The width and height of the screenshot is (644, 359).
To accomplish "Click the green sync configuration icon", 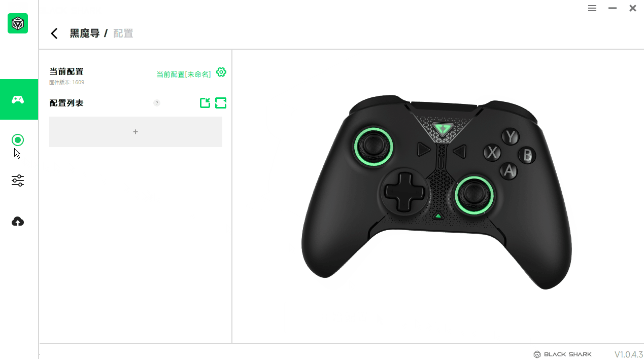I will (221, 103).
